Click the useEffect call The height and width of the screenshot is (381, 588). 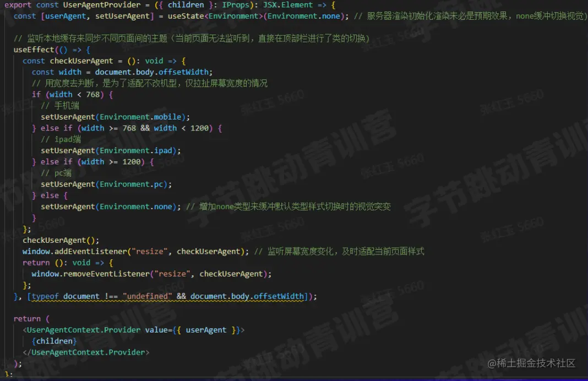click(x=34, y=50)
